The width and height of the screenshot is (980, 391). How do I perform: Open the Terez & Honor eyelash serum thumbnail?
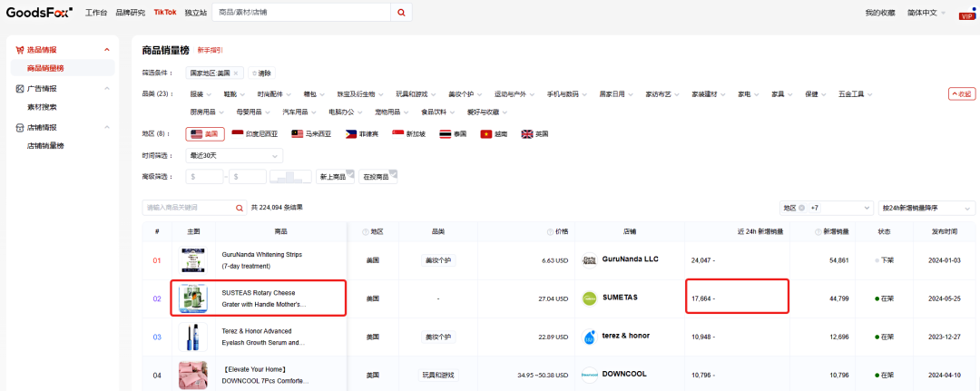point(192,337)
